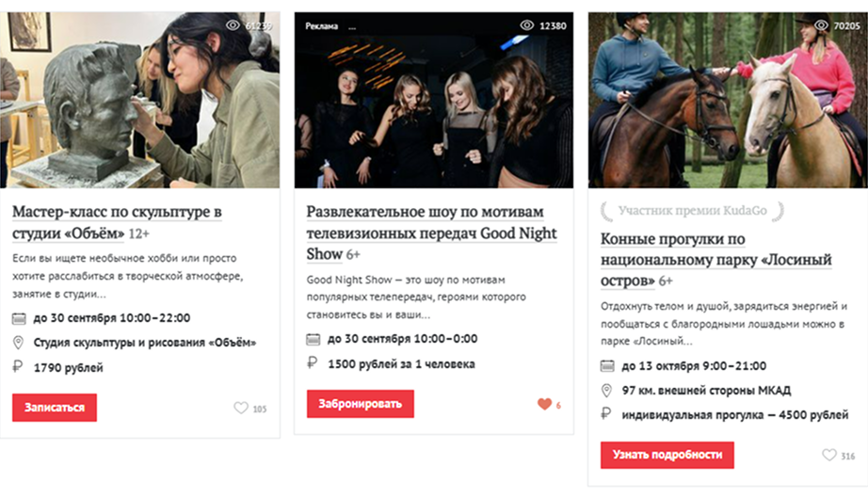Screen dimensions: 868x499
Task: Click the location pin beside Студия скульптуры
Action: click(x=18, y=343)
